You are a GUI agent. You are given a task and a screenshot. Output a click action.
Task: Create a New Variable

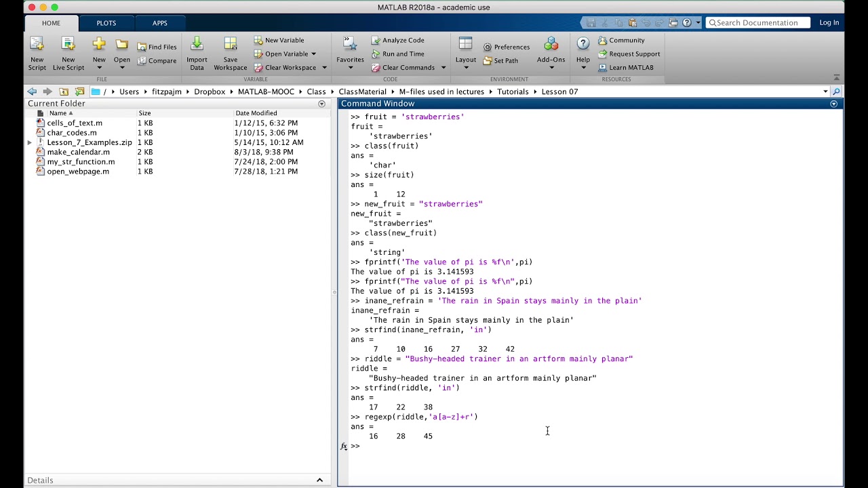(x=279, y=40)
